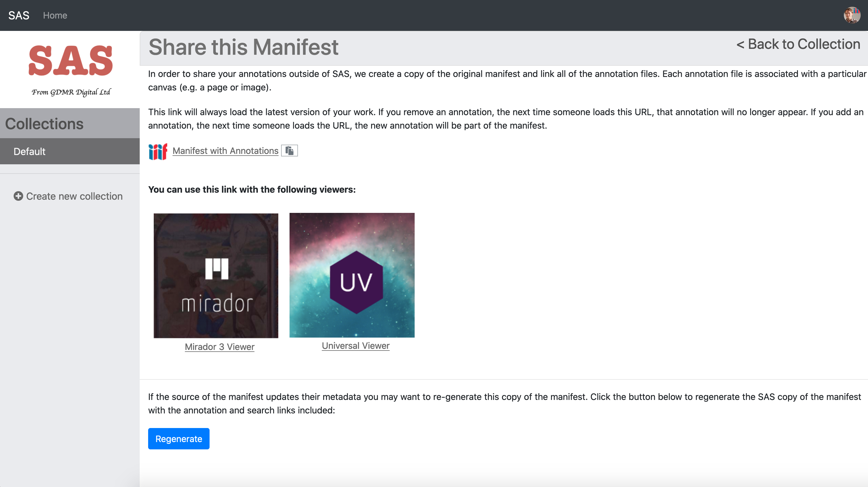Click the IIIF manifest icon next to link

(x=157, y=151)
